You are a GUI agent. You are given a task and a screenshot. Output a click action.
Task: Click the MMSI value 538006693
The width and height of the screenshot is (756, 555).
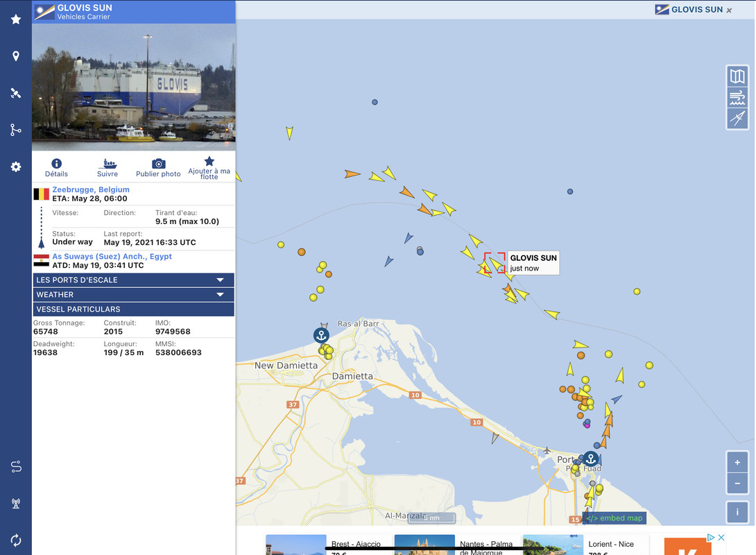point(178,352)
